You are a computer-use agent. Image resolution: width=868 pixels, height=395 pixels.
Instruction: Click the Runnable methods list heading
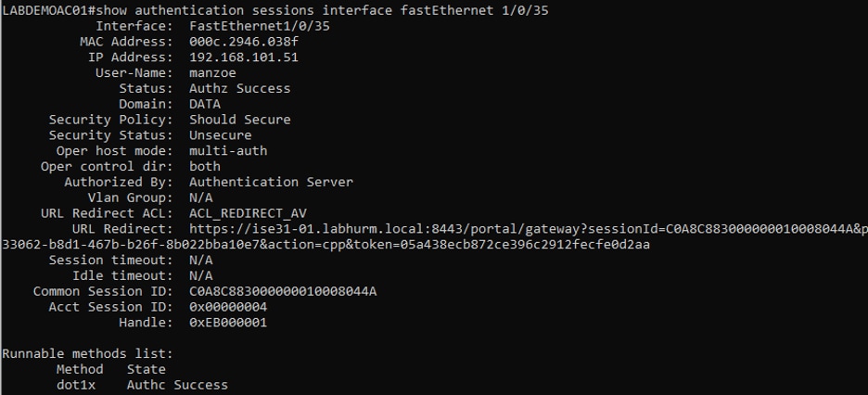[88, 353]
